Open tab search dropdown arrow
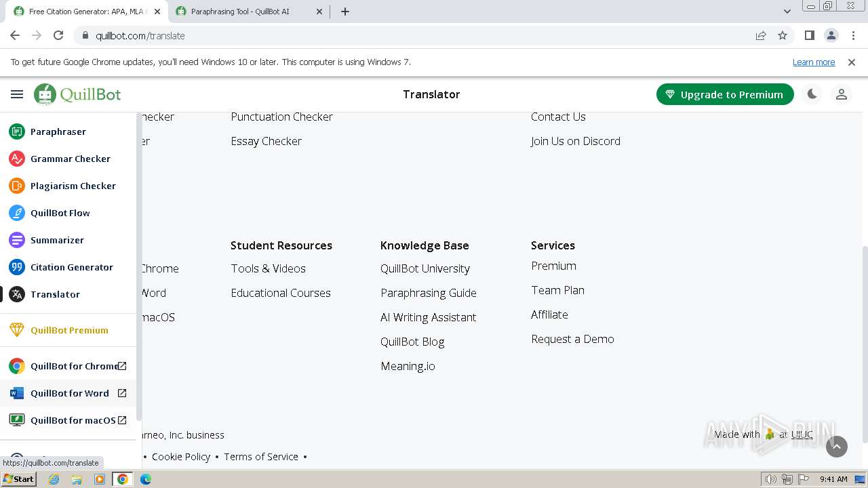Screen dimensions: 868x488 pyautogui.click(x=787, y=12)
